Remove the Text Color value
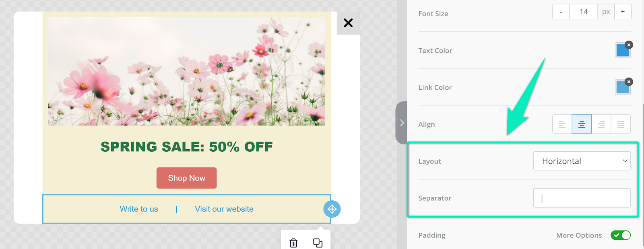Viewport: 644px width, 249px height. pos(629,45)
